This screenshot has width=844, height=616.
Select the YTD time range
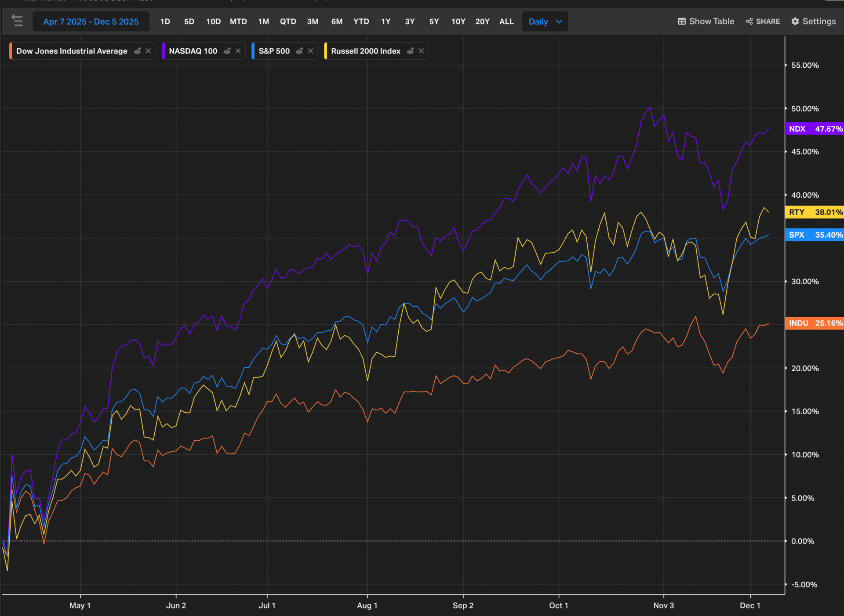pyautogui.click(x=361, y=22)
